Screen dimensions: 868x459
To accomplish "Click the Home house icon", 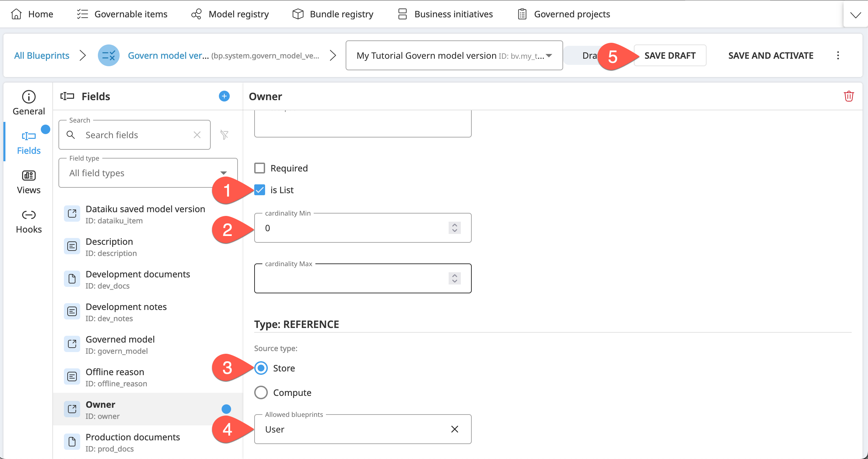I will 16,14.
